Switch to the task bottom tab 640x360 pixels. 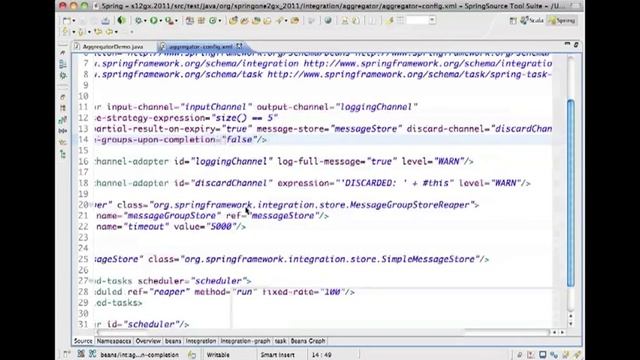pyautogui.click(x=280, y=341)
